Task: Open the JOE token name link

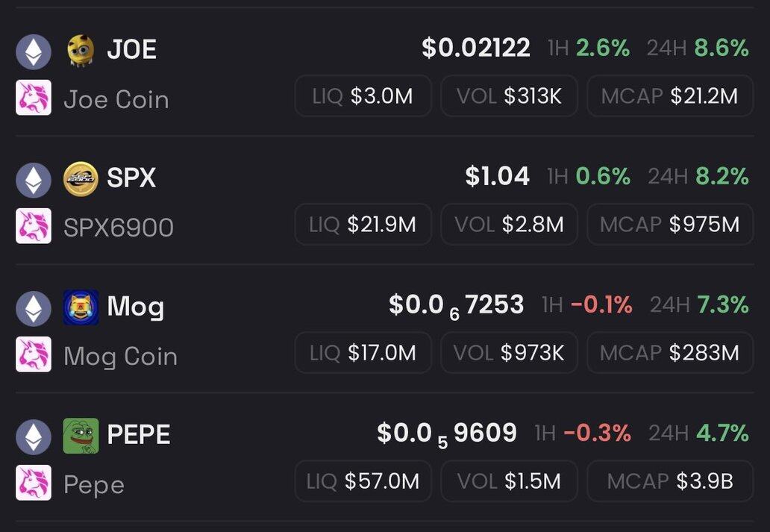Action: pos(131,50)
